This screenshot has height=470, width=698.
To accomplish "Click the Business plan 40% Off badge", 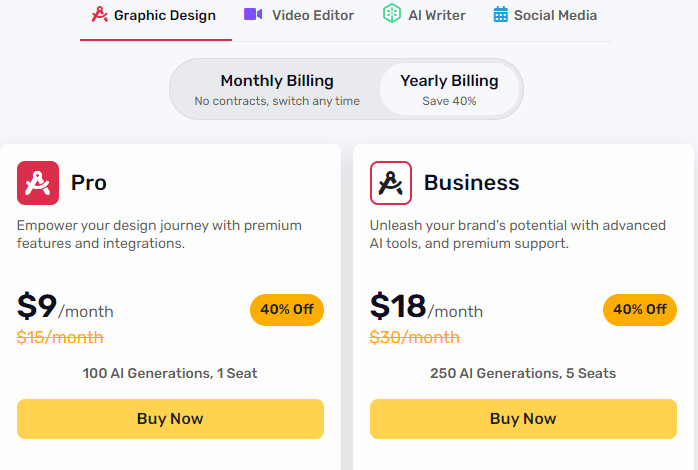I will click(x=640, y=309).
